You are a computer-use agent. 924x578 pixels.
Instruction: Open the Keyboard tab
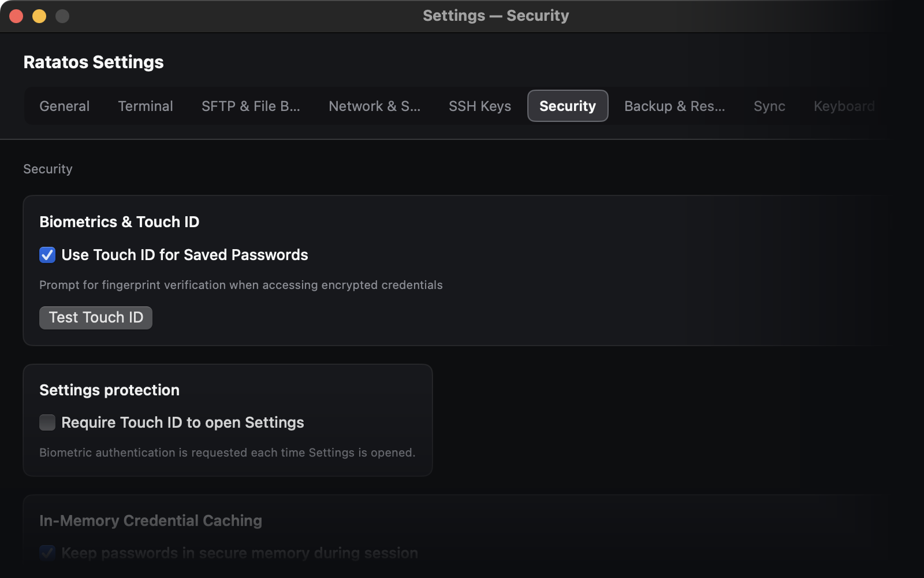[x=844, y=106]
